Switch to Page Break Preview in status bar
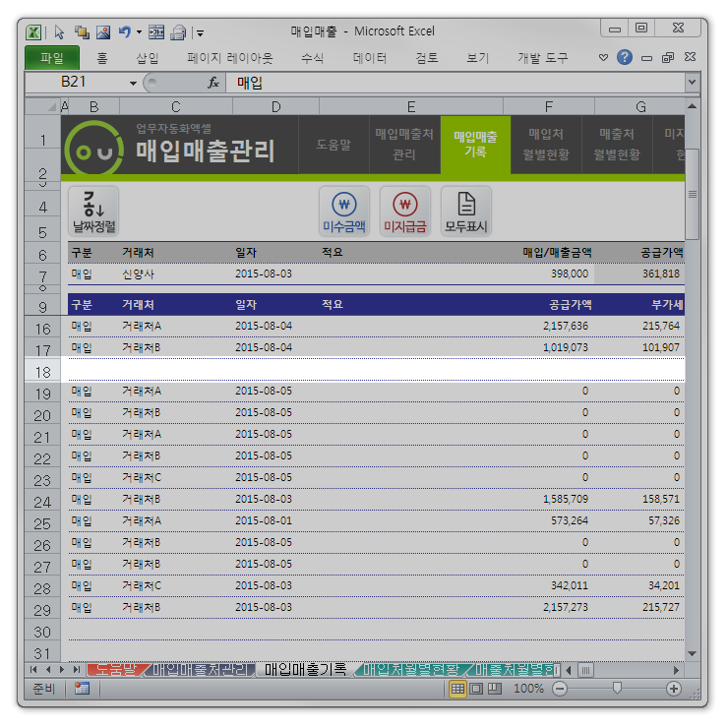The height and width of the screenshot is (728, 728). tap(495, 689)
